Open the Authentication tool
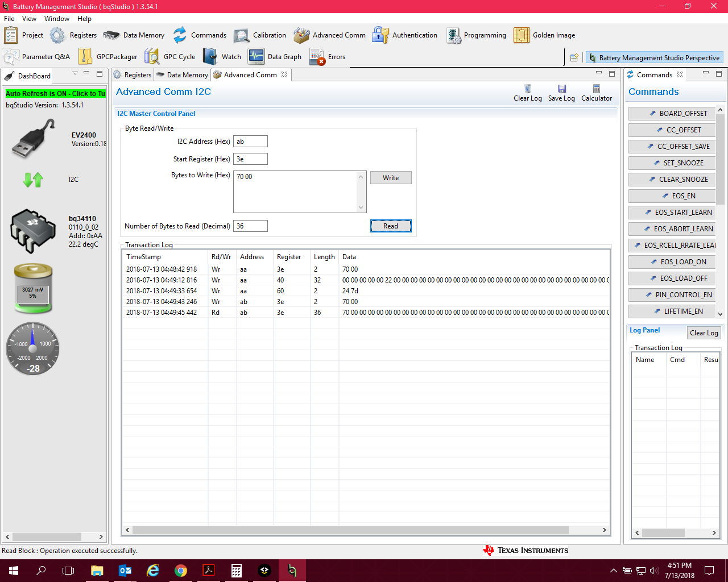Viewport: 728px width, 582px height. click(x=380, y=35)
